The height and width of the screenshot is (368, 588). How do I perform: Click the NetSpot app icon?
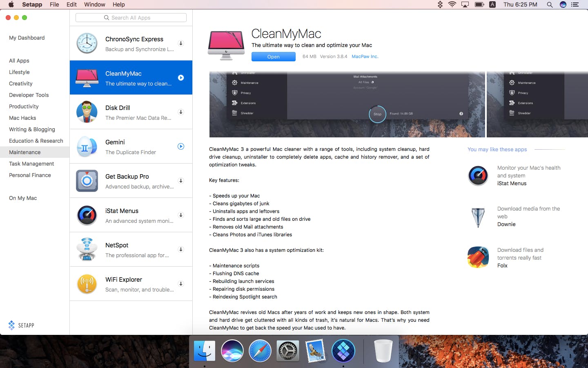[87, 249]
